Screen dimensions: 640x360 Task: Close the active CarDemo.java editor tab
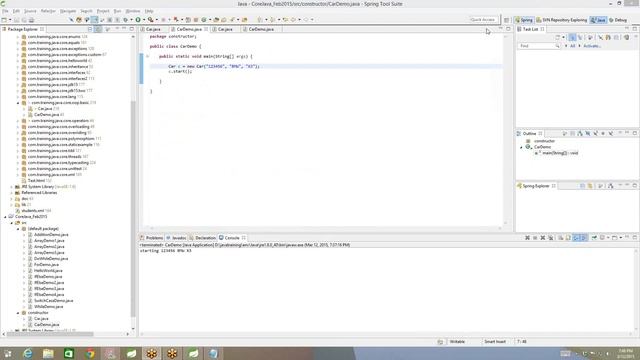206,29
